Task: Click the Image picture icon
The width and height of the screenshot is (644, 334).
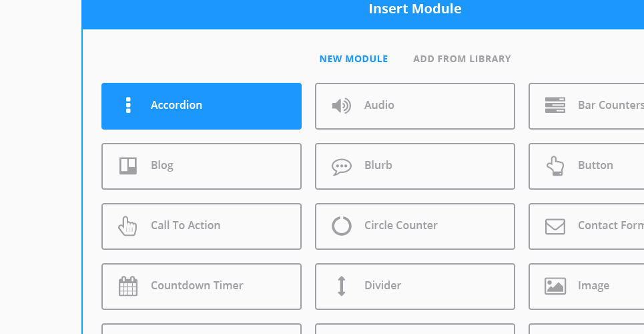Action: (x=555, y=286)
